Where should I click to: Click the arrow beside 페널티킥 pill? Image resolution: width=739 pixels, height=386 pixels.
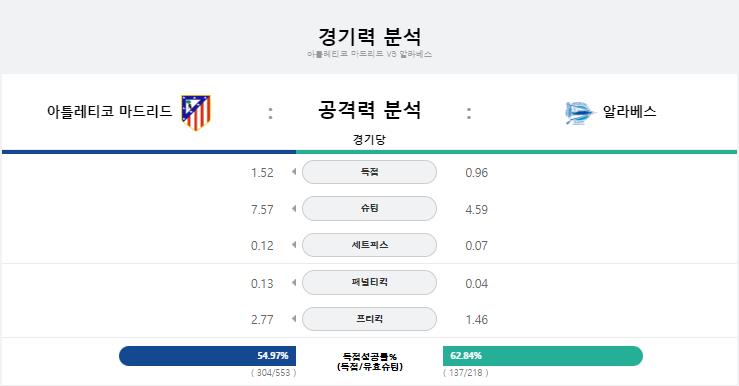click(294, 282)
